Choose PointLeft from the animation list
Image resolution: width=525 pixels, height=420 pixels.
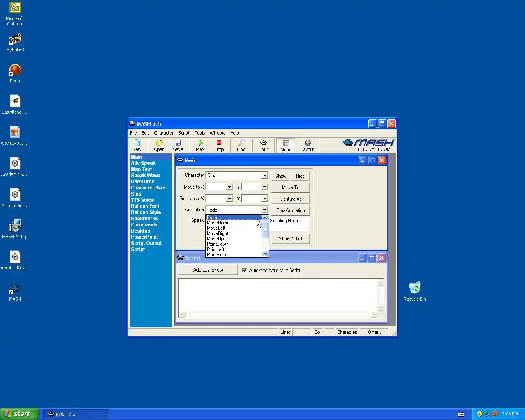pyautogui.click(x=233, y=249)
